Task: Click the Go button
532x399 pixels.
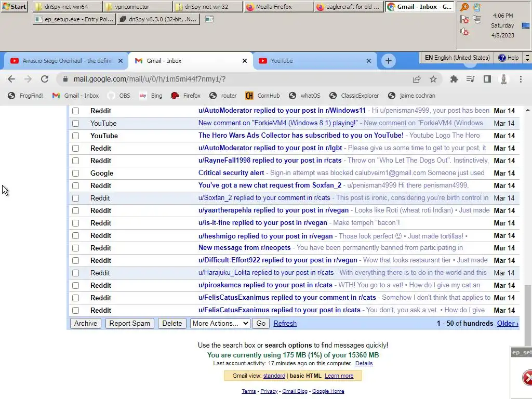Action: (261, 323)
